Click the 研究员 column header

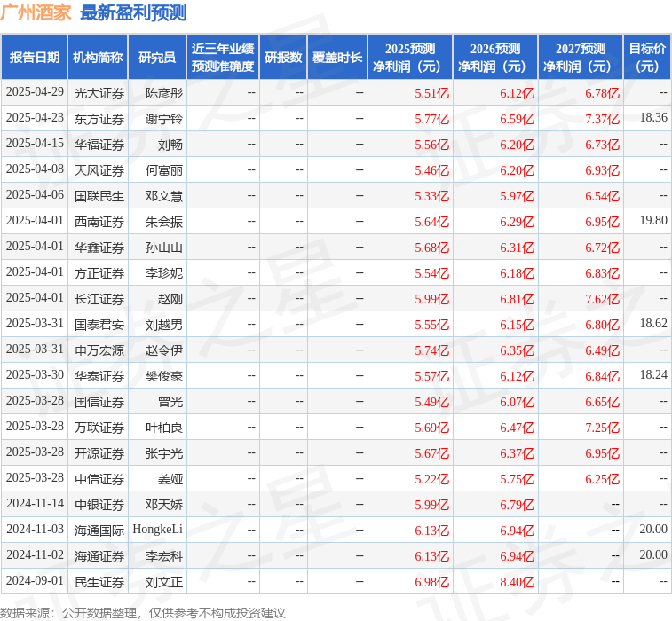157,57
